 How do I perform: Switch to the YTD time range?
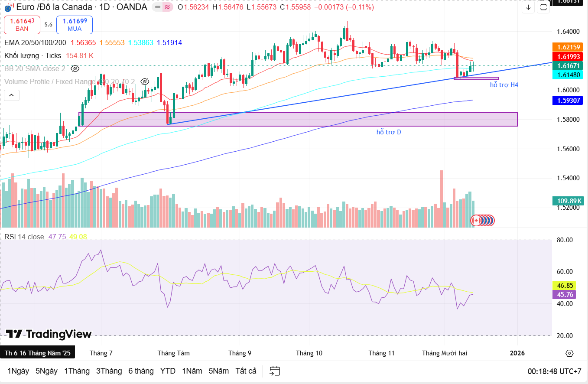(x=168, y=371)
